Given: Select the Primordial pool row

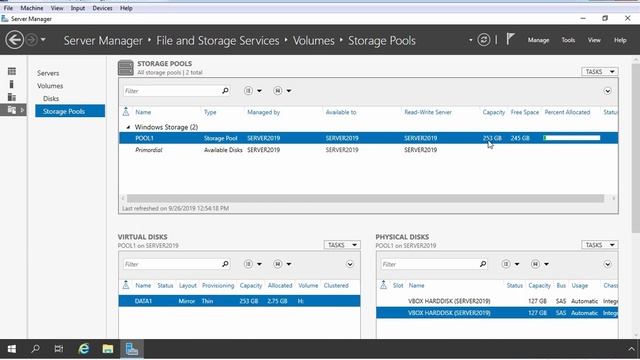Looking at the screenshot, I should pos(368,150).
